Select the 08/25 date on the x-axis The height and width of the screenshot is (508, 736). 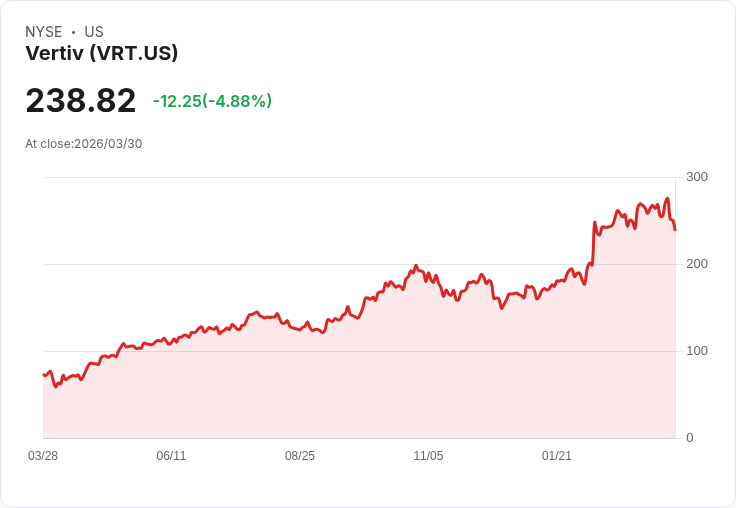click(300, 456)
